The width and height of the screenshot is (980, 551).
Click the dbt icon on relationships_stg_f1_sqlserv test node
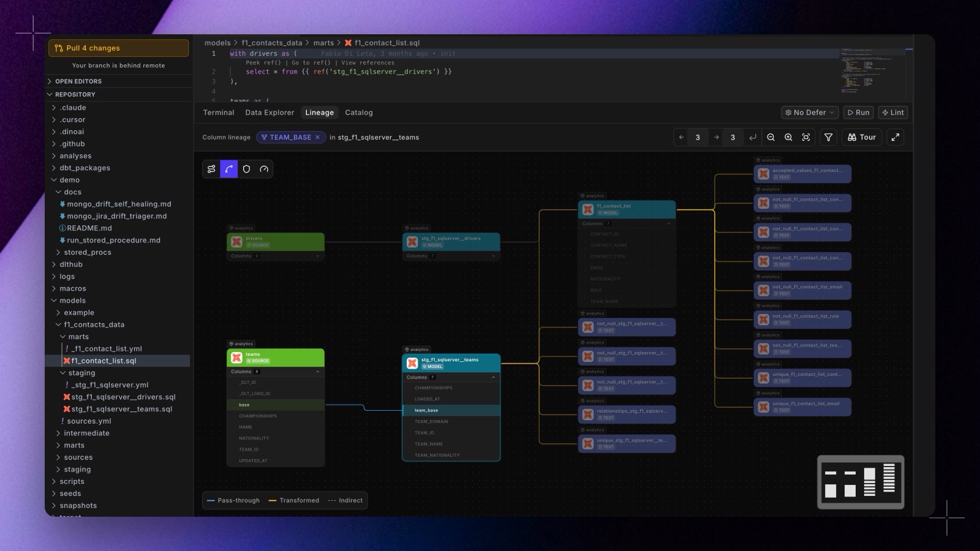[588, 414]
